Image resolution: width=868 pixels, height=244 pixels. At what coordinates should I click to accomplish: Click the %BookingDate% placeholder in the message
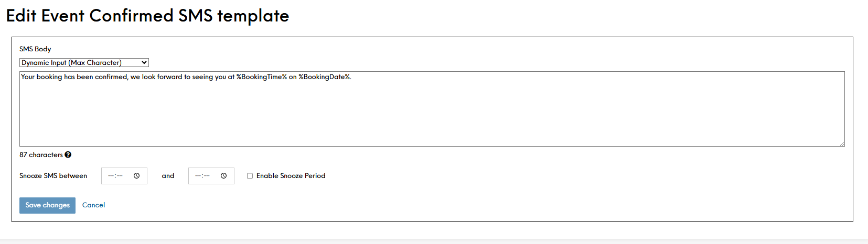(324, 77)
